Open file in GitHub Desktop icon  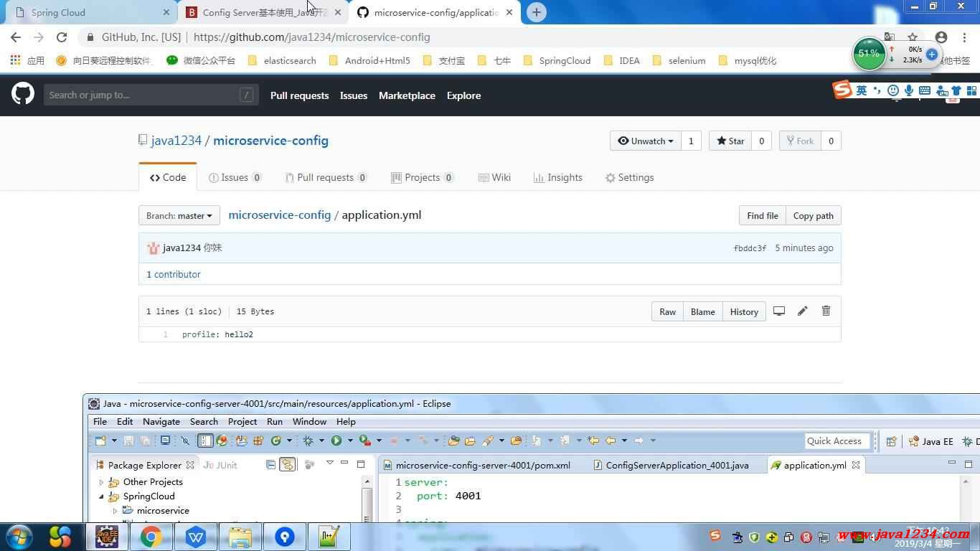779,311
